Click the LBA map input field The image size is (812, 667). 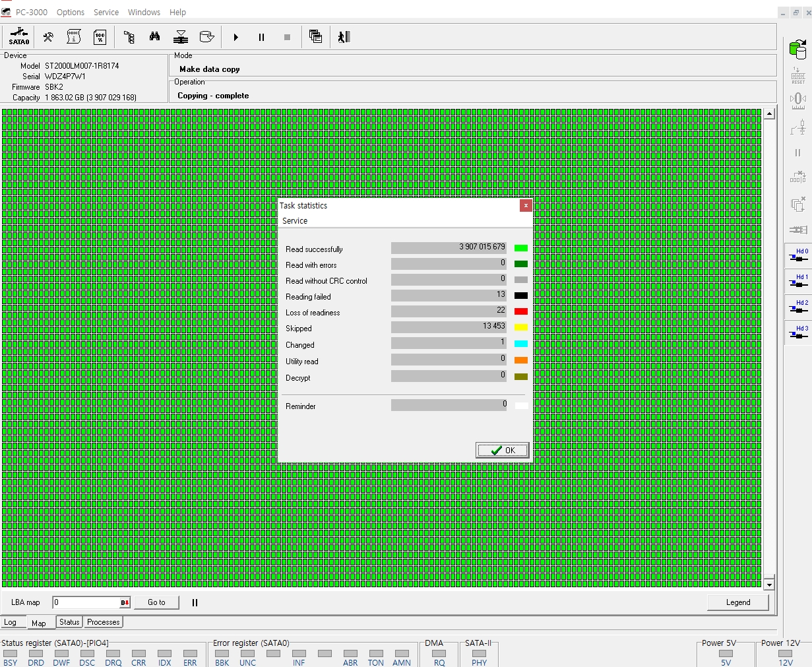[86, 602]
